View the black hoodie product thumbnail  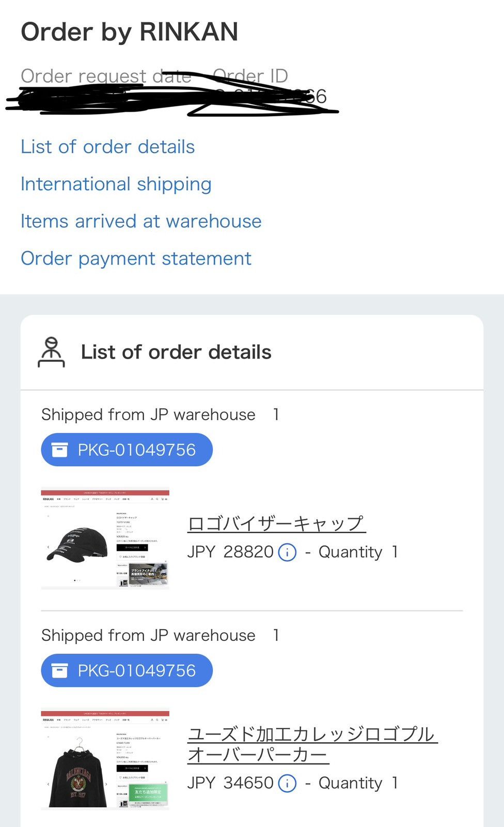[x=105, y=759]
